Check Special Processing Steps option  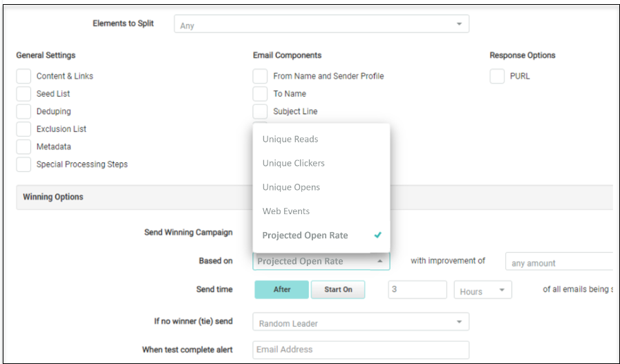tap(24, 164)
